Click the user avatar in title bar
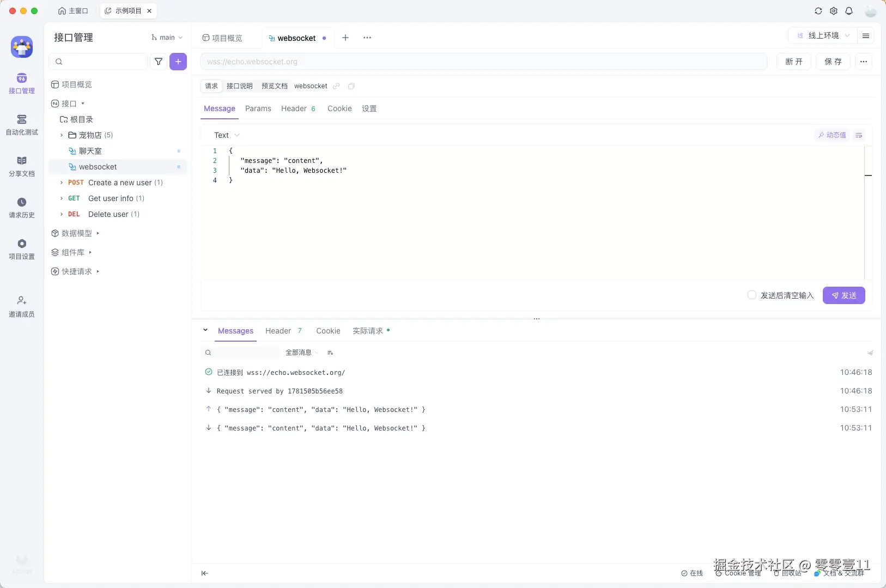This screenshot has width=886, height=588. [x=871, y=11]
